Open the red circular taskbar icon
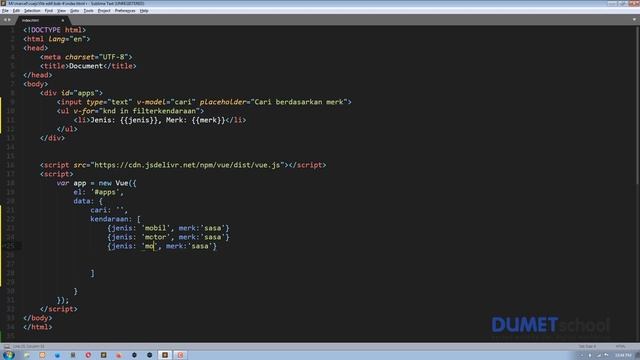640x360 pixels. [x=88, y=355]
